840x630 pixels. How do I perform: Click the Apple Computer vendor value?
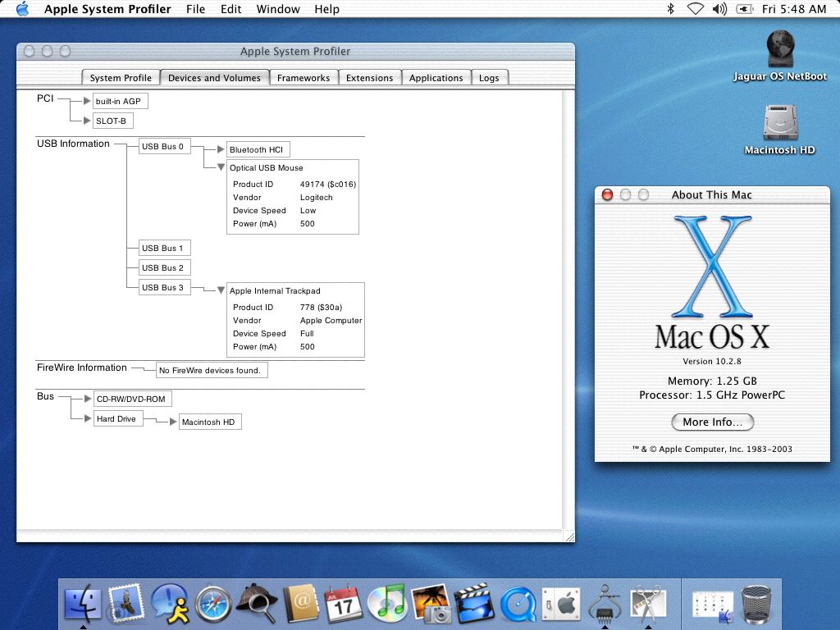[x=331, y=321]
